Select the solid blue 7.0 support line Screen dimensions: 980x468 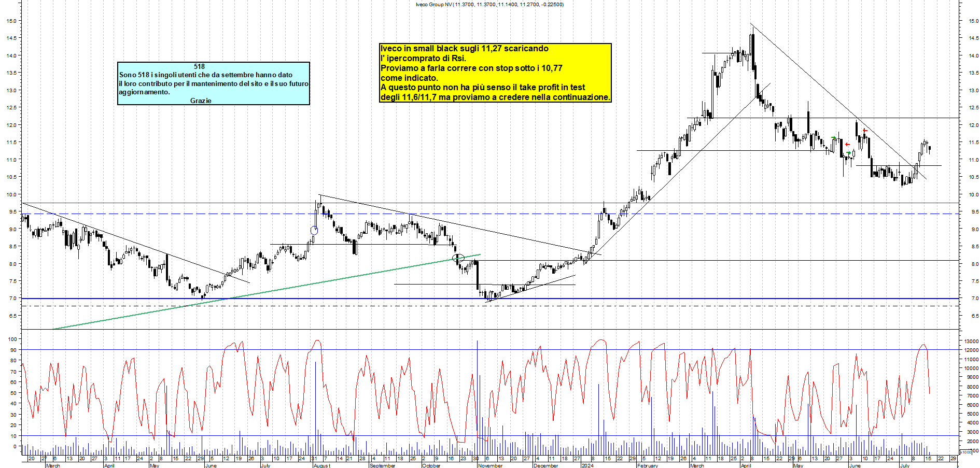(490, 299)
